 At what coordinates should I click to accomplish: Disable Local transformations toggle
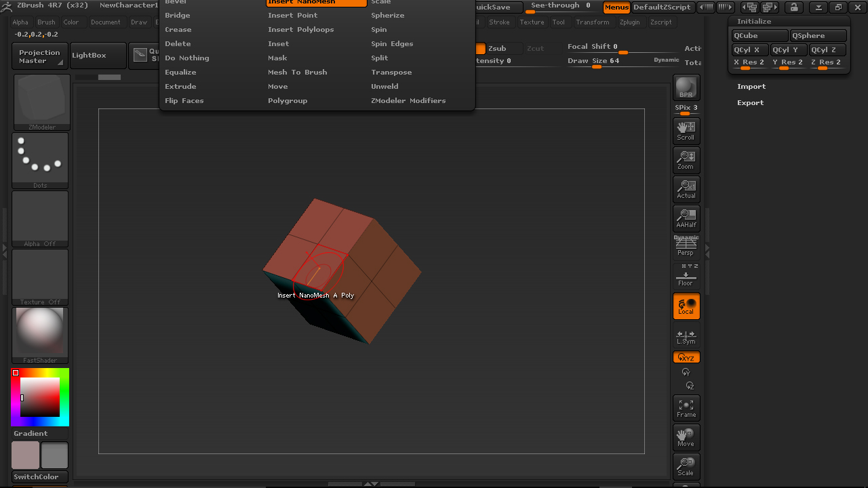(x=686, y=306)
